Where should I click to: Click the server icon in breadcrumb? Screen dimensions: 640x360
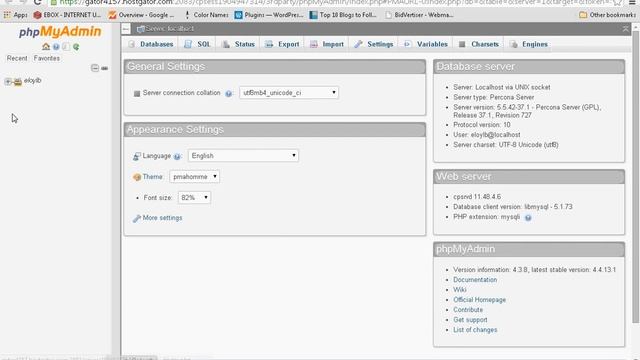click(140, 29)
